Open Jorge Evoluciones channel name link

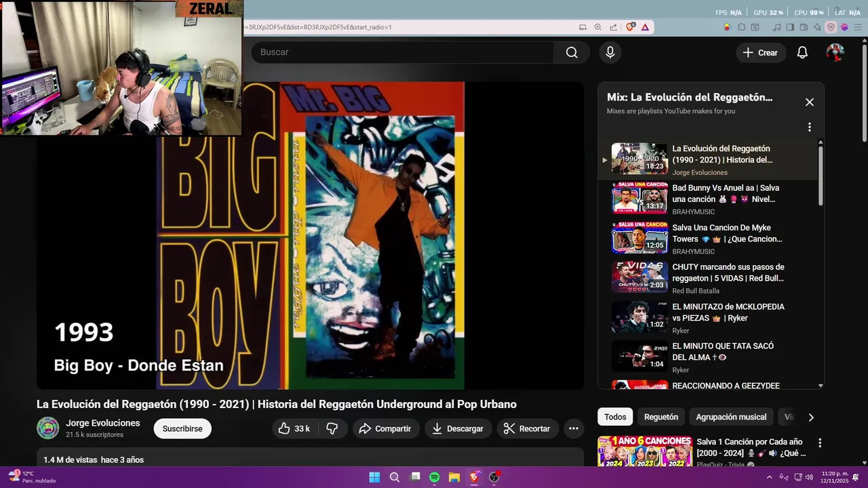coord(103,423)
